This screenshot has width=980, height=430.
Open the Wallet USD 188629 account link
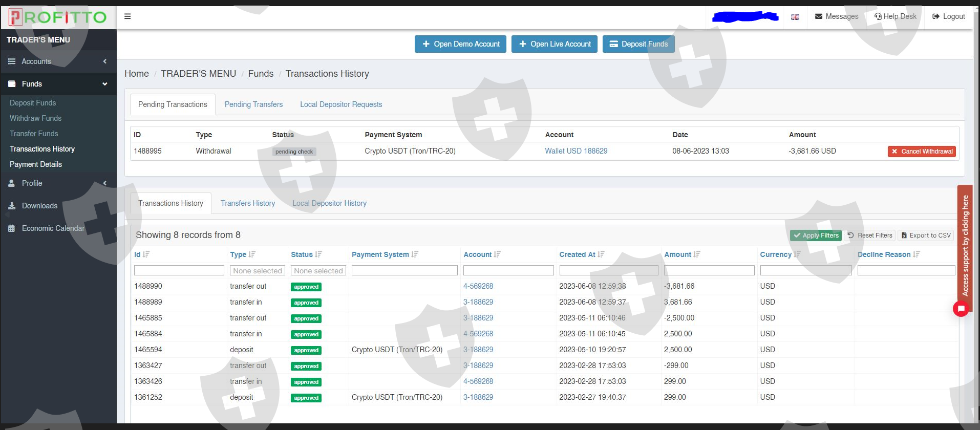(x=576, y=151)
